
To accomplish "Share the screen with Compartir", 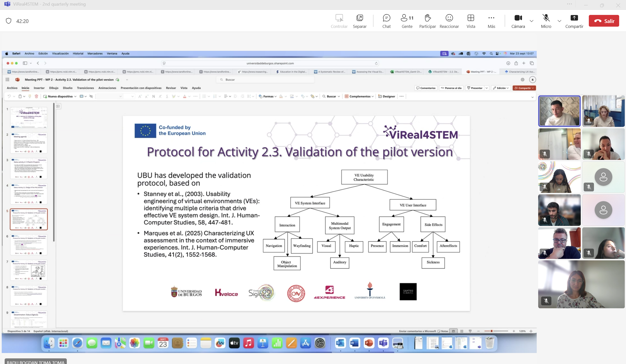I will [574, 21].
